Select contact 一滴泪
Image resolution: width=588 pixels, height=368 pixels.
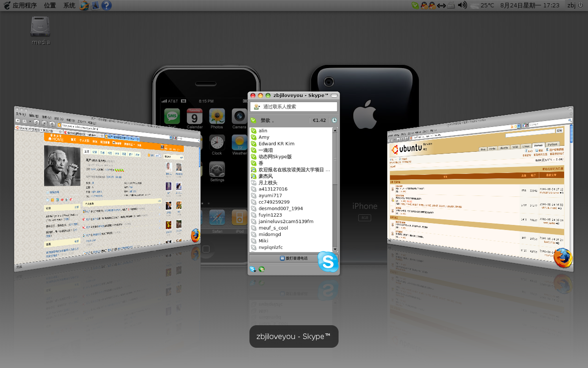[x=291, y=150]
